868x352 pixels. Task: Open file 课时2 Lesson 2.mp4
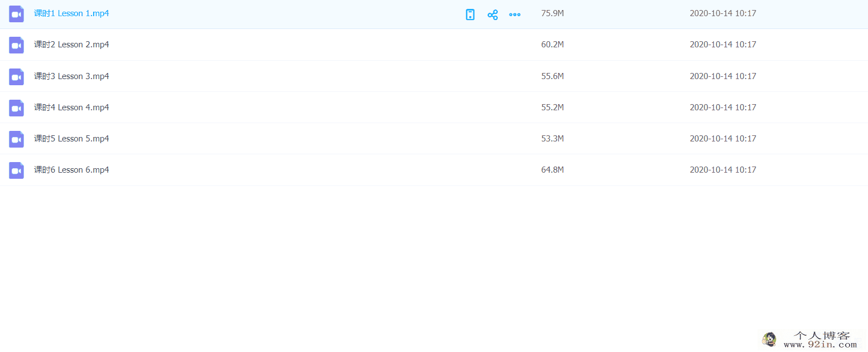[71, 45]
